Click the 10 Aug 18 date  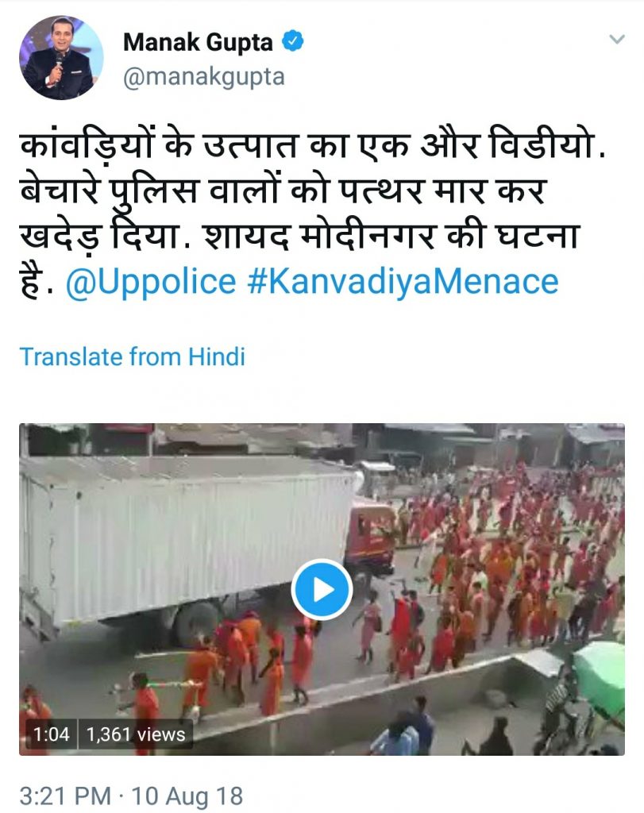click(x=187, y=796)
